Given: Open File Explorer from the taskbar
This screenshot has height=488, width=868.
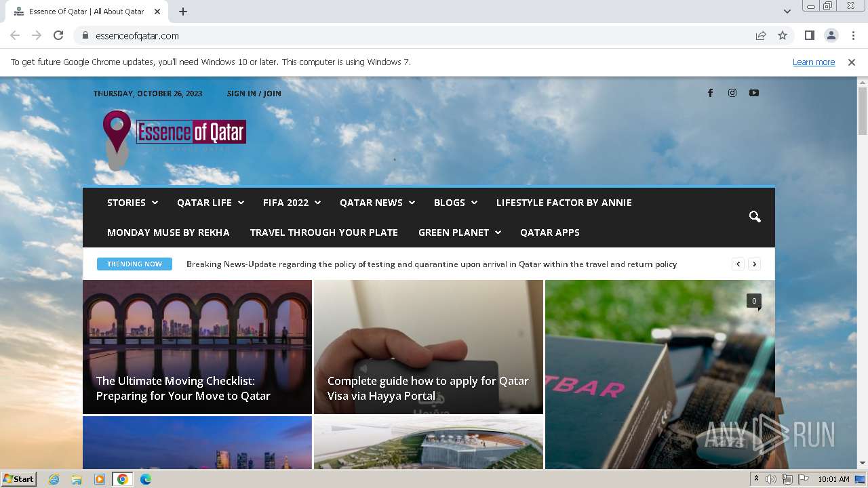Looking at the screenshot, I should [x=77, y=479].
